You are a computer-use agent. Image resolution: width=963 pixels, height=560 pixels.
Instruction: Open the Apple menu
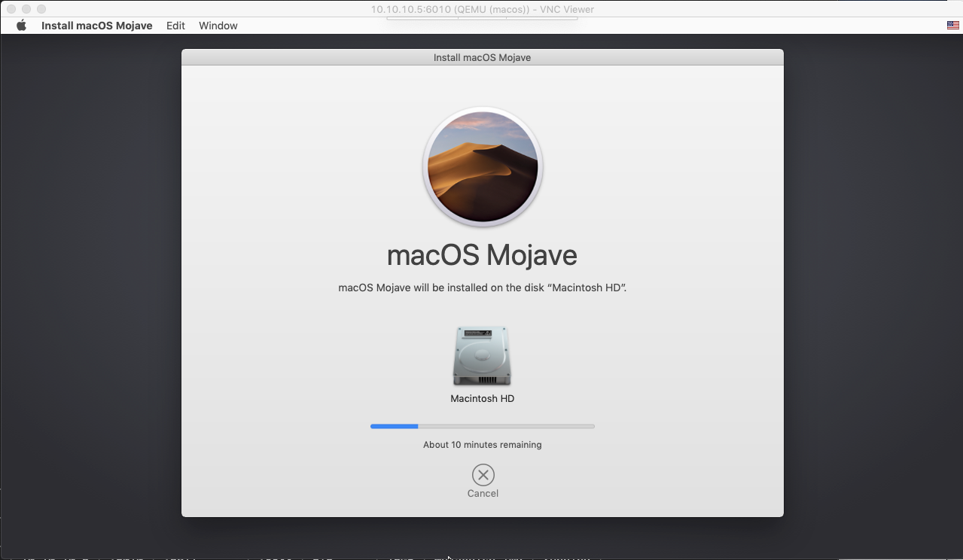[21, 26]
